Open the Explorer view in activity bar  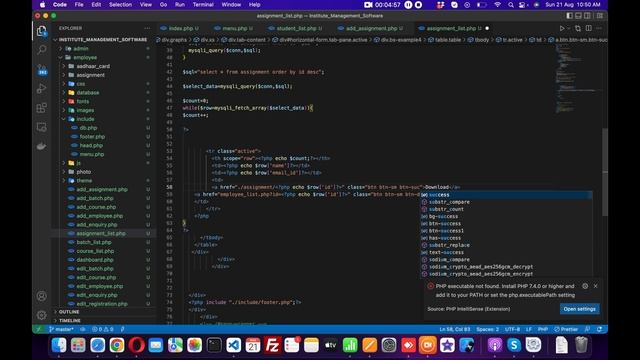tap(42, 31)
